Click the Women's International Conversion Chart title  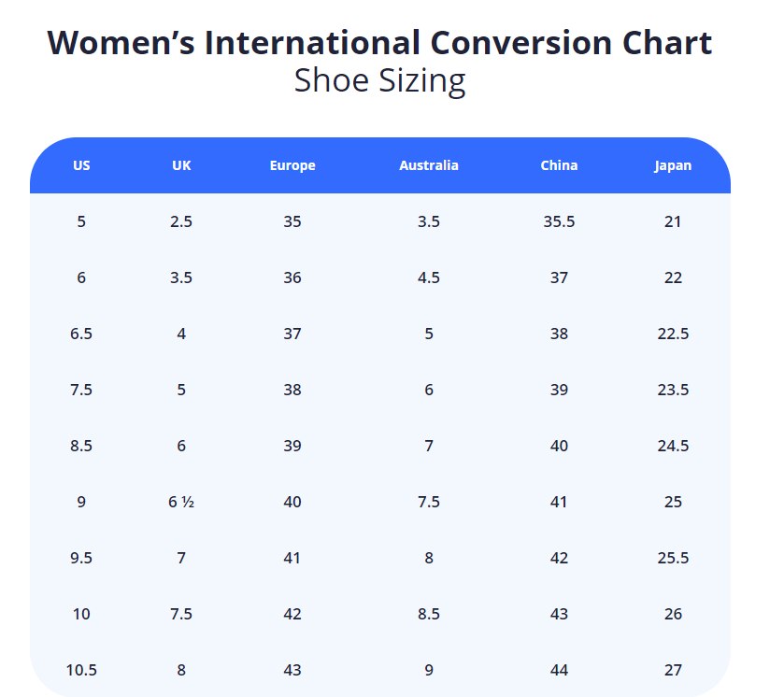(379, 43)
